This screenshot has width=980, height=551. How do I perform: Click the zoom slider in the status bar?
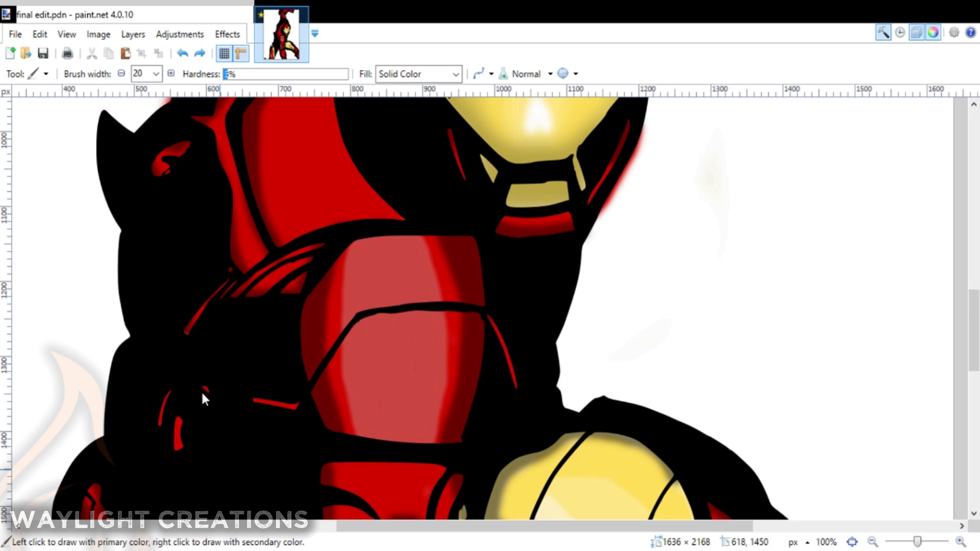[917, 542]
